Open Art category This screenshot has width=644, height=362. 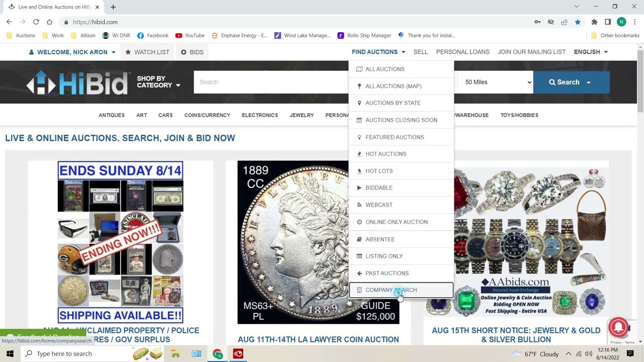(x=141, y=115)
